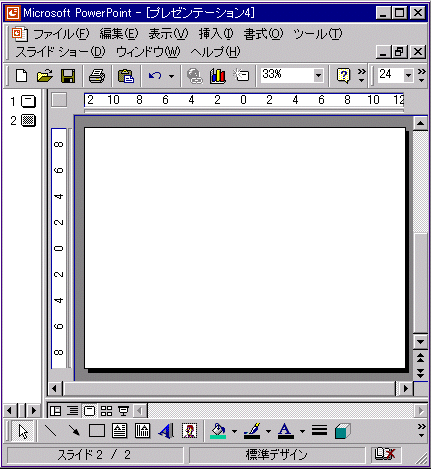Open the font size 24 dropdown

tap(408, 76)
